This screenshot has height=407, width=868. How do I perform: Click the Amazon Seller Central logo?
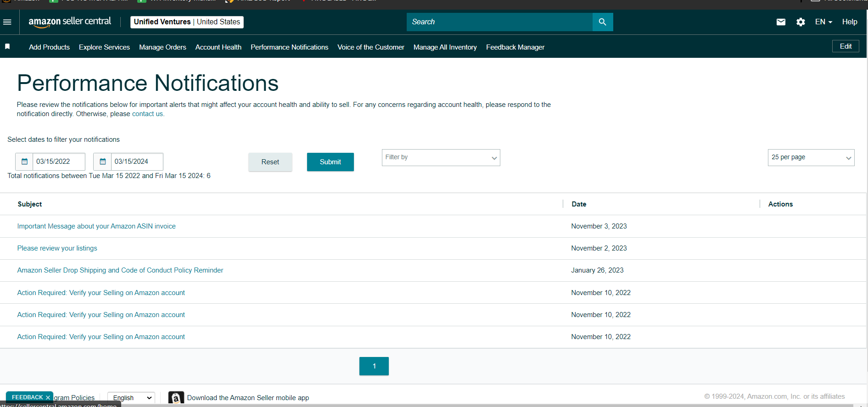click(70, 22)
